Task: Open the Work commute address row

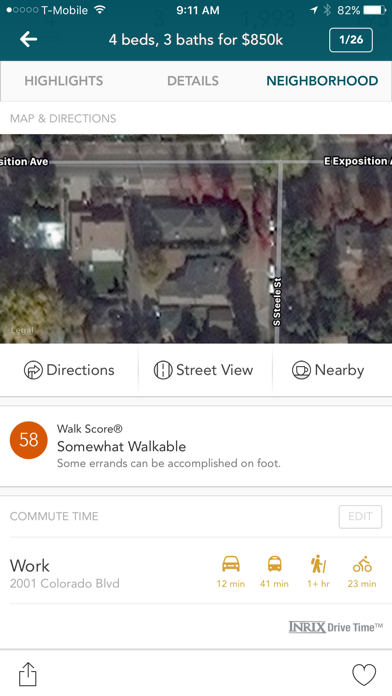Action: [x=196, y=571]
